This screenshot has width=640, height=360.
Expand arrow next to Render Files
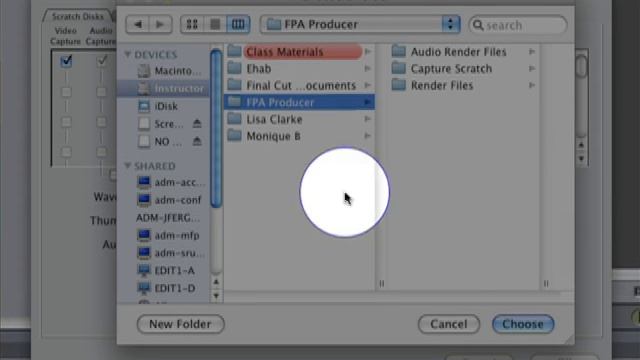(x=532, y=85)
